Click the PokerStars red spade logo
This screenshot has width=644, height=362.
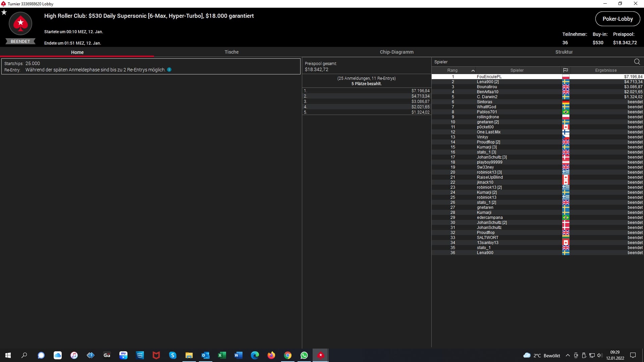pyautogui.click(x=20, y=23)
